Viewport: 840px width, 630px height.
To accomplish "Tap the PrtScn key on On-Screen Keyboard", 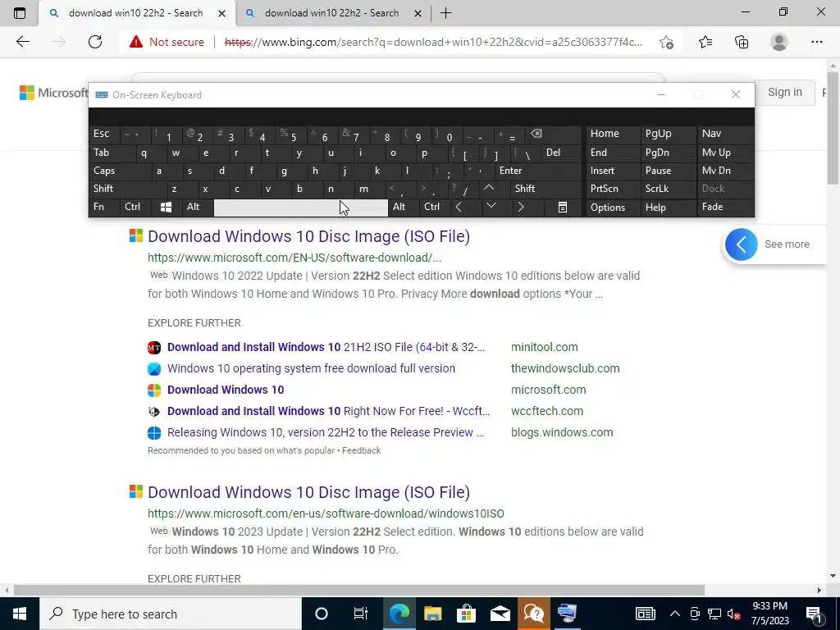I will point(613,189).
